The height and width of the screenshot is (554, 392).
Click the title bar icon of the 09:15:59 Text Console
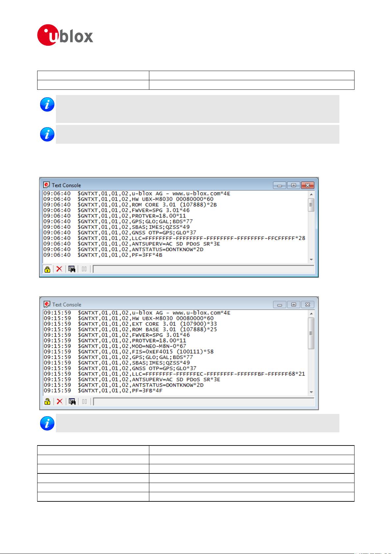coord(47,304)
